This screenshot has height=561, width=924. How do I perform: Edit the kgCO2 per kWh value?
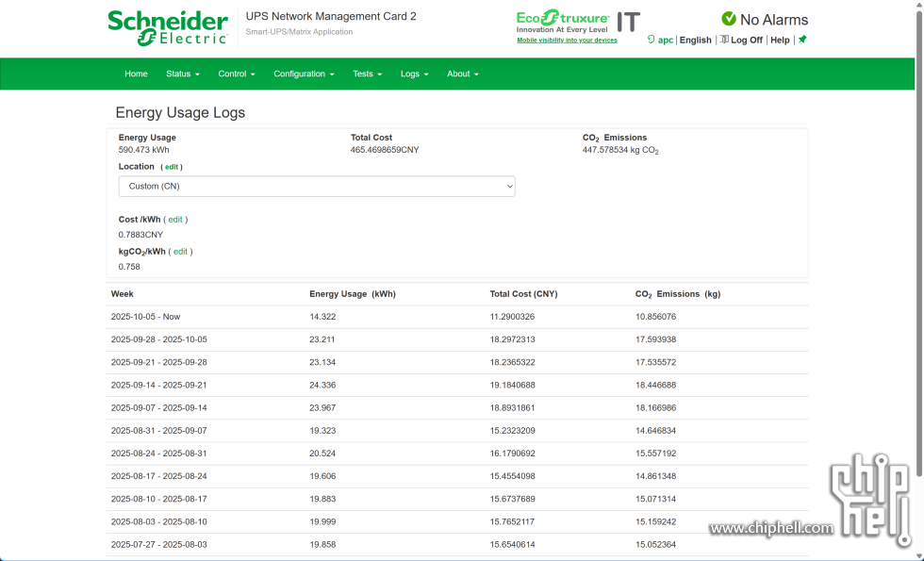pyautogui.click(x=180, y=252)
